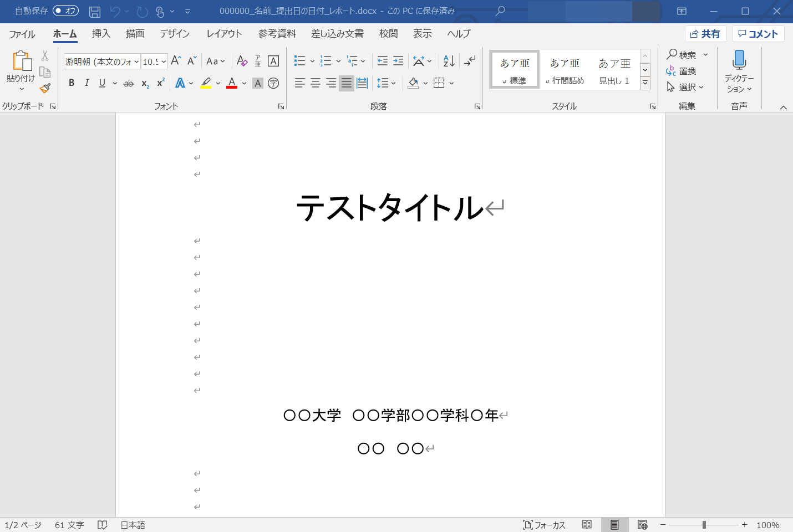
Task: Click the enclose characters circle icon
Action: pyautogui.click(x=273, y=83)
